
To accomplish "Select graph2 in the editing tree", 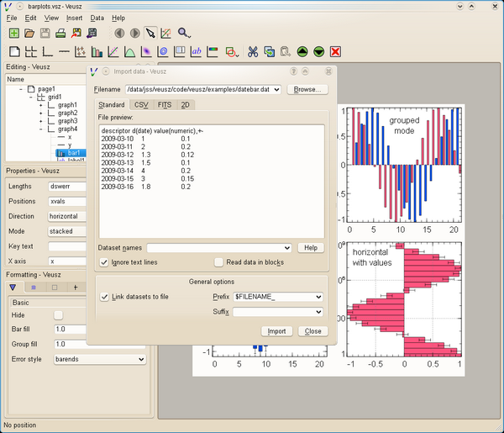I will [x=67, y=113].
